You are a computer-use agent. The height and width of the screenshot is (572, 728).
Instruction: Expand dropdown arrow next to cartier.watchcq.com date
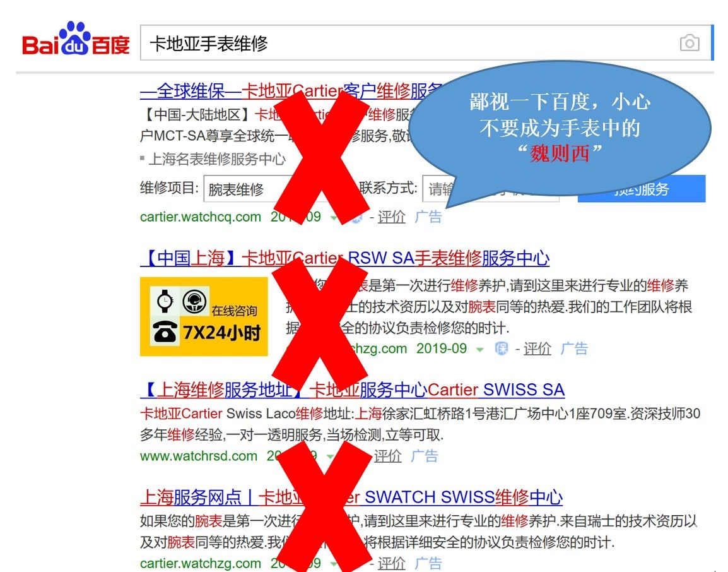pos(334,218)
